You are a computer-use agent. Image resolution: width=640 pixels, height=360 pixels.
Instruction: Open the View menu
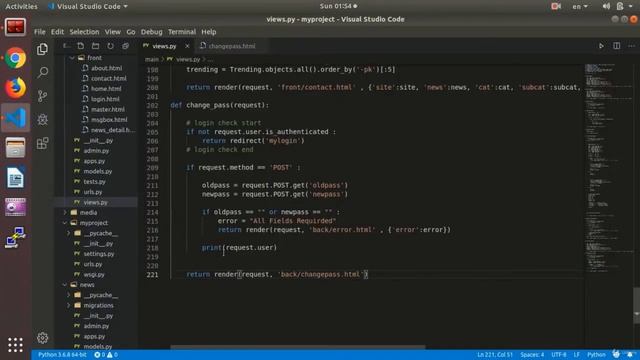coord(113,32)
